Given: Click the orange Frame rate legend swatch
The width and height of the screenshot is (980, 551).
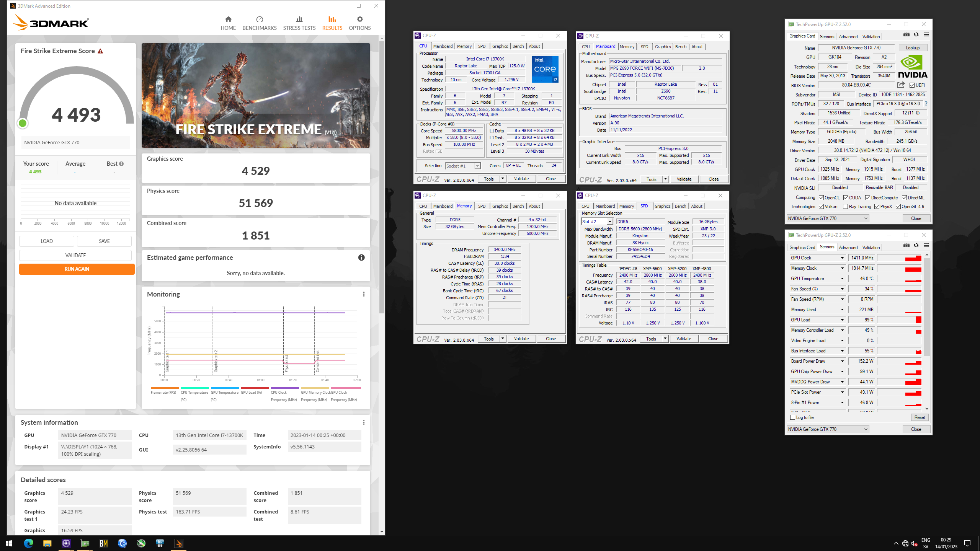Looking at the screenshot, I should pos(165,388).
